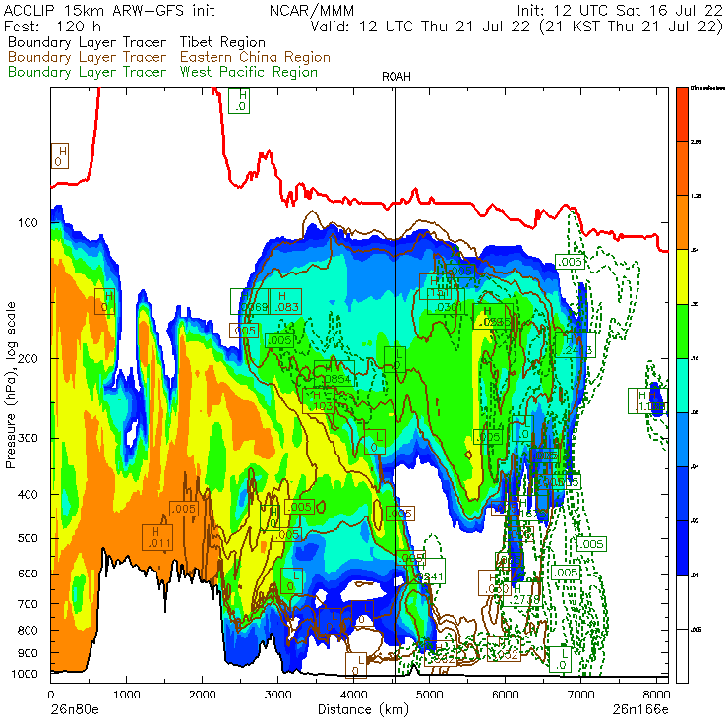Click the red swatch at the colorbar top
Screen dimensions: 728x728
click(x=682, y=114)
